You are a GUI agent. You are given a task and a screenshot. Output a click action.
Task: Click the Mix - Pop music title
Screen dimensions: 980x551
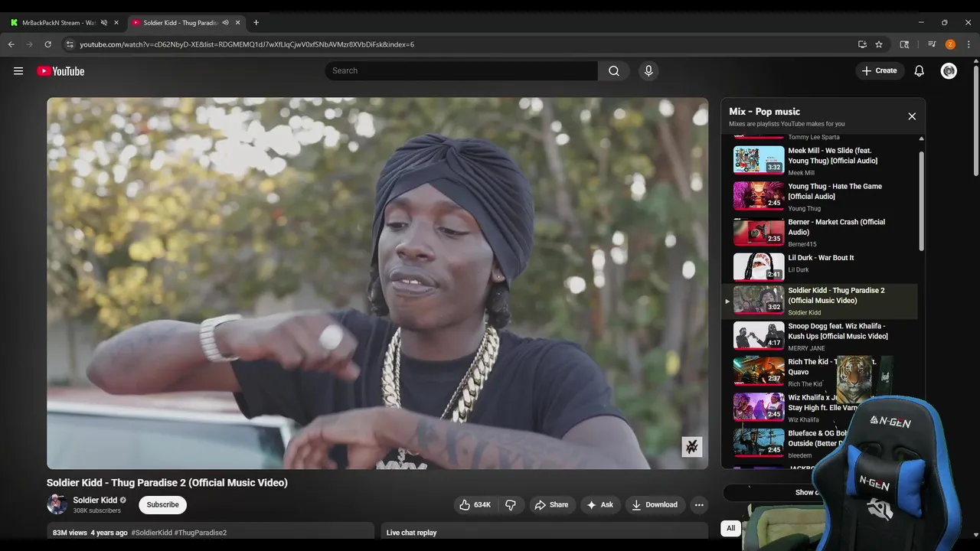[764, 112]
